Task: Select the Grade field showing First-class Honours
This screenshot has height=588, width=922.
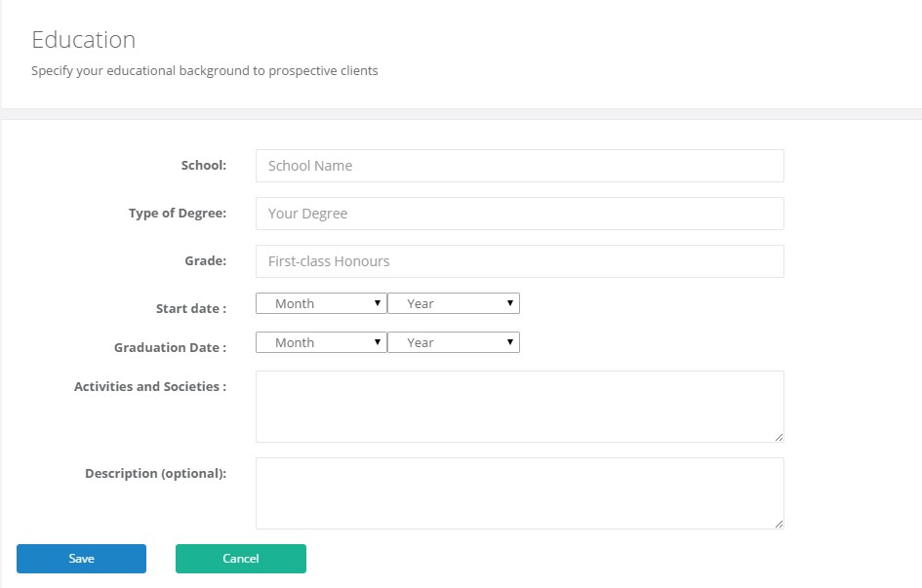Action: [520, 261]
